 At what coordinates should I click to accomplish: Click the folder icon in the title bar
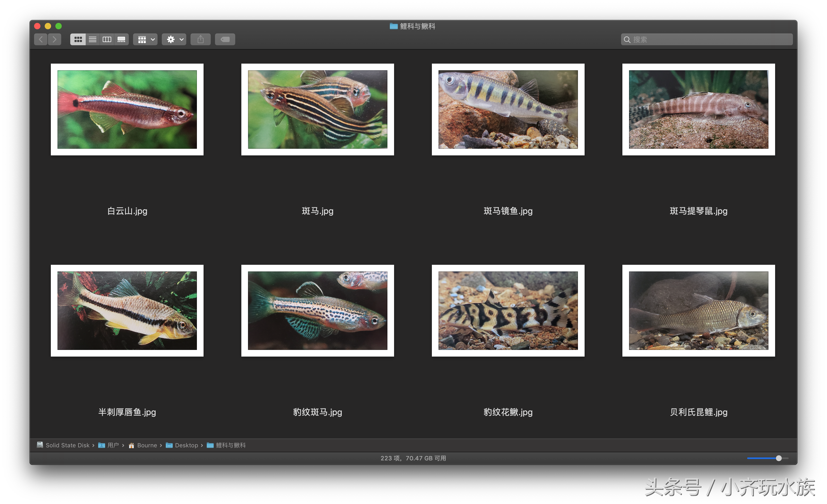click(x=394, y=26)
